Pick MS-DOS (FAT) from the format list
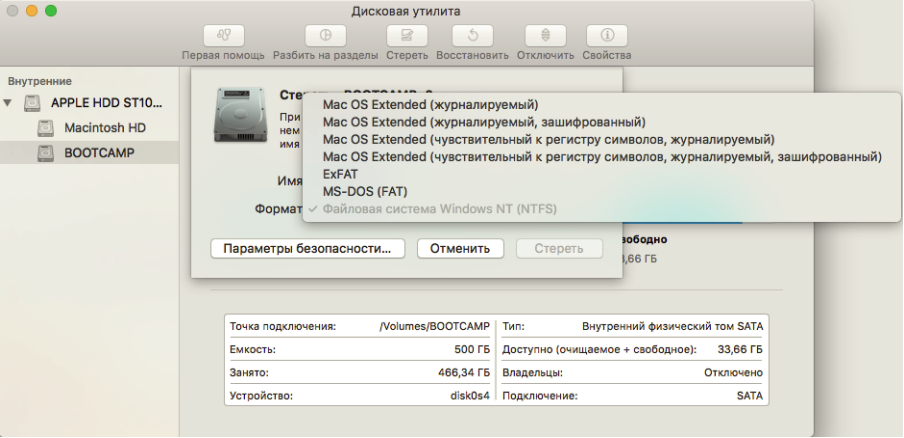 (364, 191)
